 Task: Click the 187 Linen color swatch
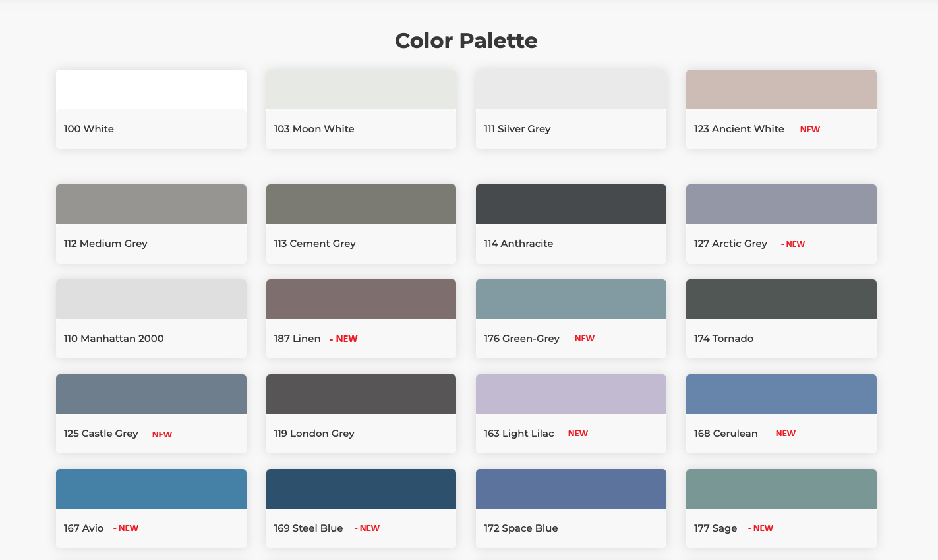(x=361, y=300)
